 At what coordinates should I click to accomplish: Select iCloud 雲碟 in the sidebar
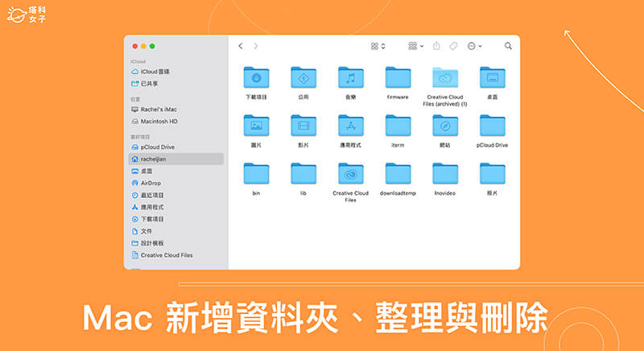(156, 72)
